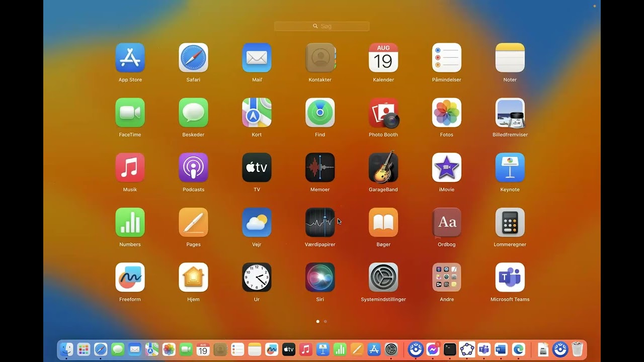Launch Safari from the Launchpad grid
This screenshot has height=362, width=644.
pos(193,58)
